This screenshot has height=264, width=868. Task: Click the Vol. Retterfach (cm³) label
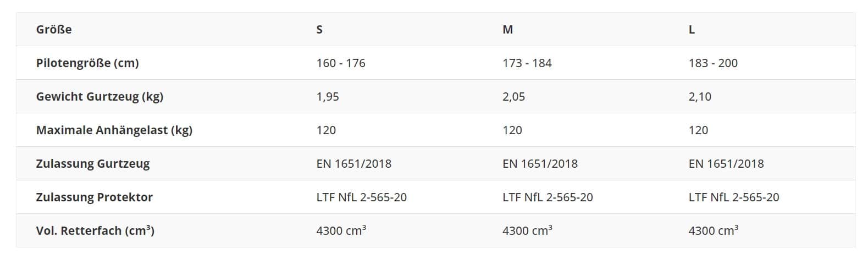[95, 231]
